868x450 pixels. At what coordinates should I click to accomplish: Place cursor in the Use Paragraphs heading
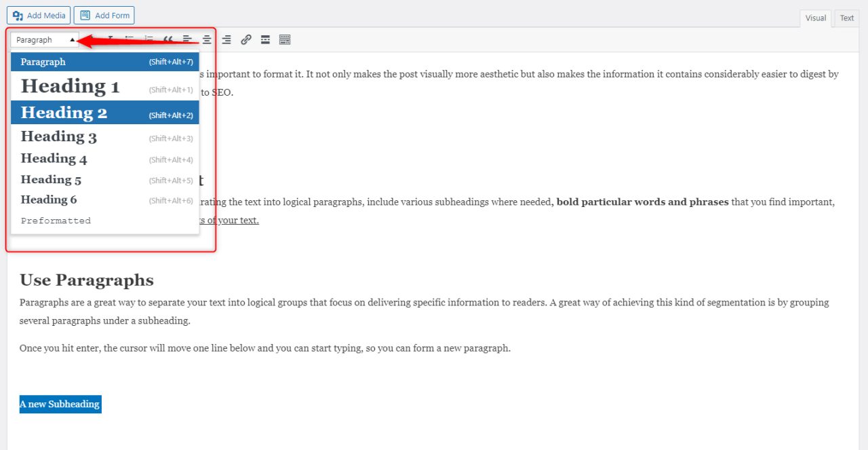[x=86, y=280]
